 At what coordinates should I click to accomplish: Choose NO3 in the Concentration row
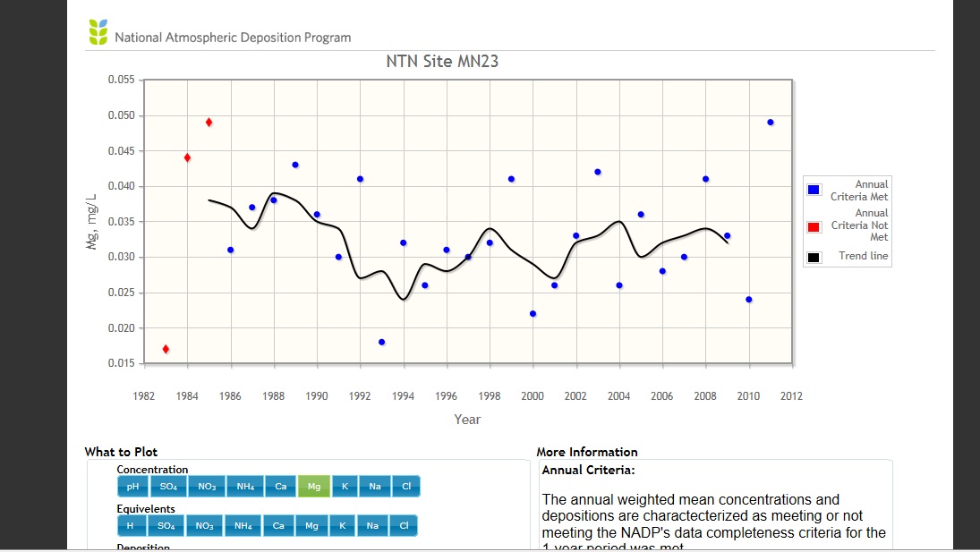(207, 487)
